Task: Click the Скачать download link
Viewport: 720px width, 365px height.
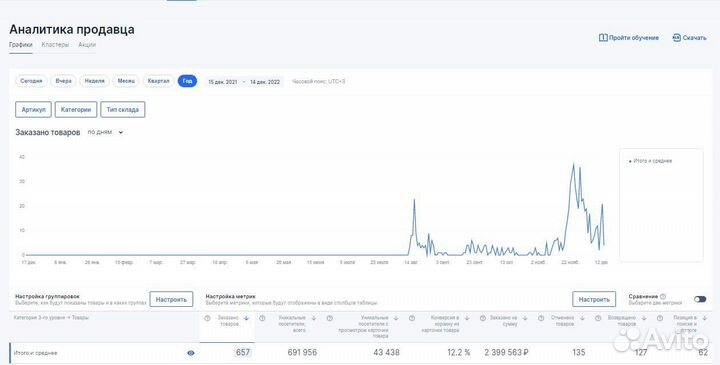Action: click(x=689, y=38)
